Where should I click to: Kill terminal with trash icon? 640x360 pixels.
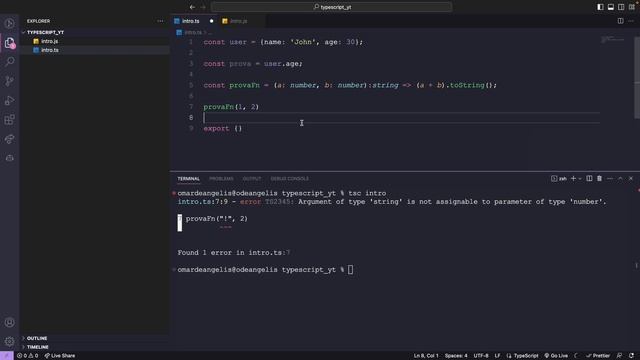(600, 178)
